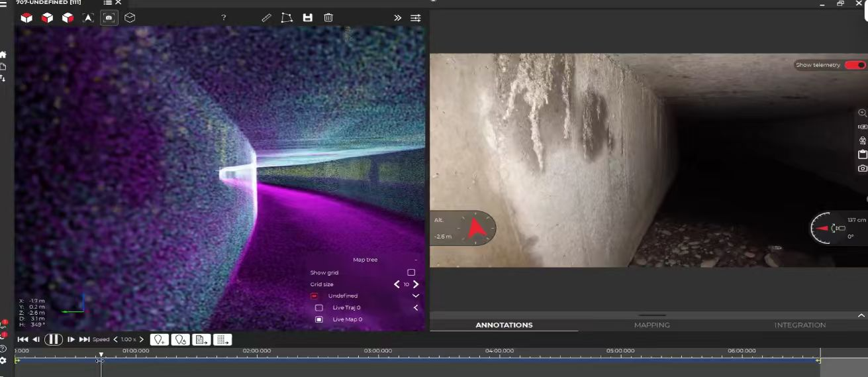Enable the Show grid checkbox

[x=411, y=272]
